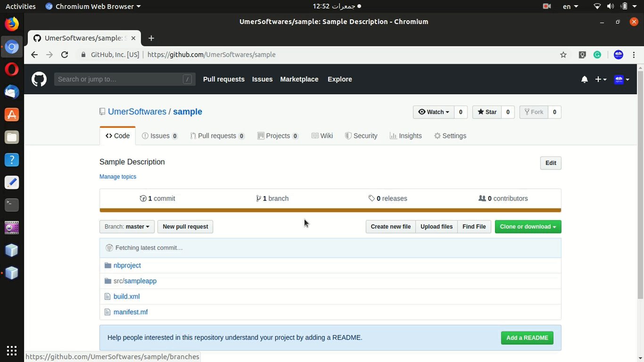Open the Branch: master dropdown
The image size is (644, 362).
(127, 227)
